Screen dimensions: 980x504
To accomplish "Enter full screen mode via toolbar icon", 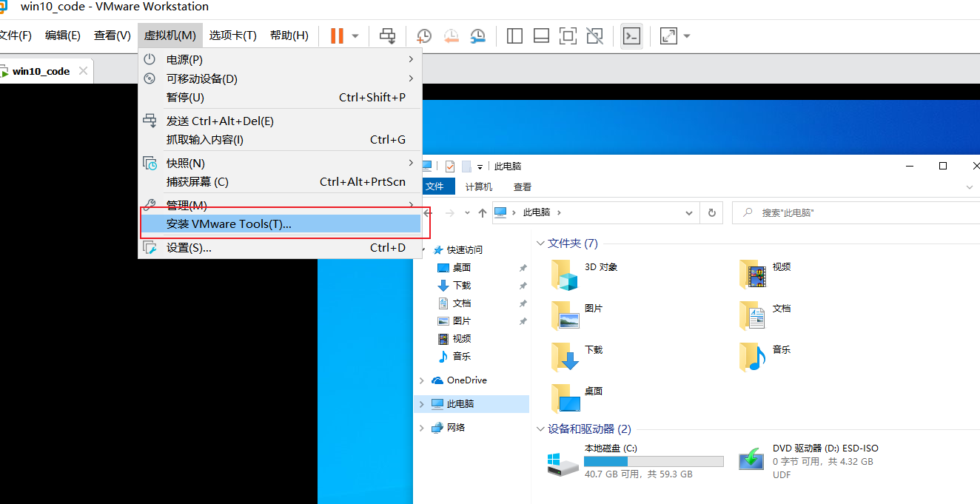I will [x=568, y=36].
